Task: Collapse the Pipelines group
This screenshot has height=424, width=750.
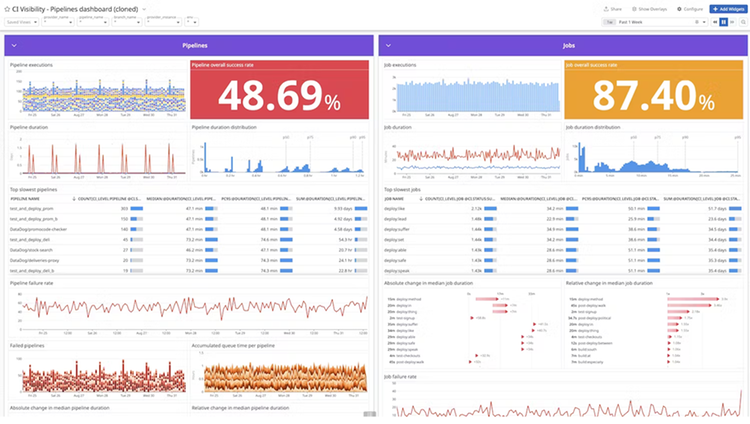Action: tap(14, 45)
